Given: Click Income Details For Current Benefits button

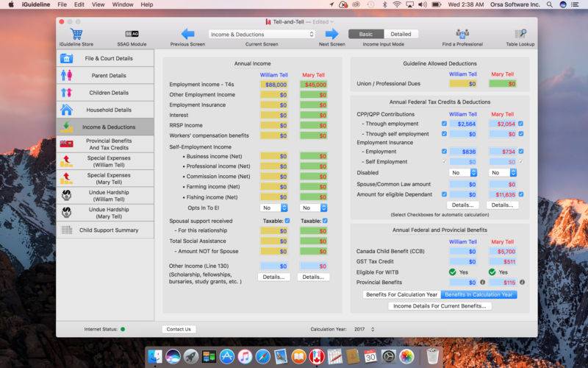Looking at the screenshot, I should tap(440, 306).
